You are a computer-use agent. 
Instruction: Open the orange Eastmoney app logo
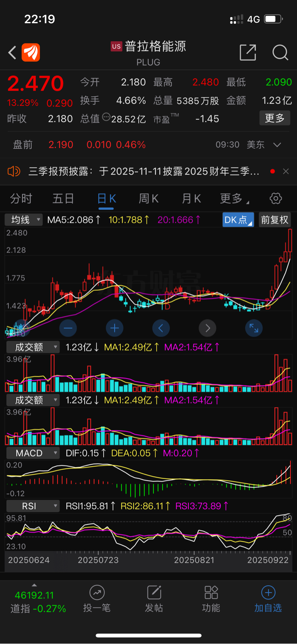[x=31, y=53]
